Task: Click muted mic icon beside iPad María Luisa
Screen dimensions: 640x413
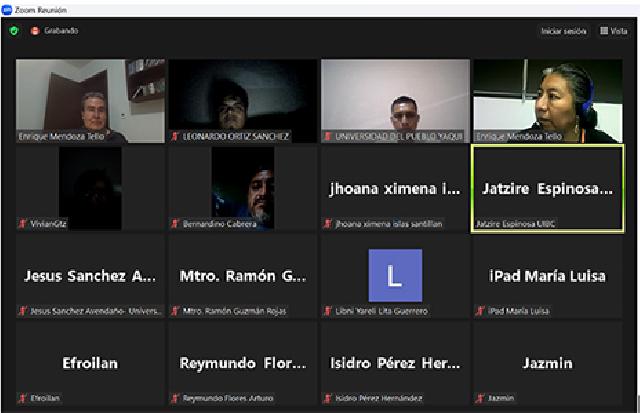Action: coord(480,311)
